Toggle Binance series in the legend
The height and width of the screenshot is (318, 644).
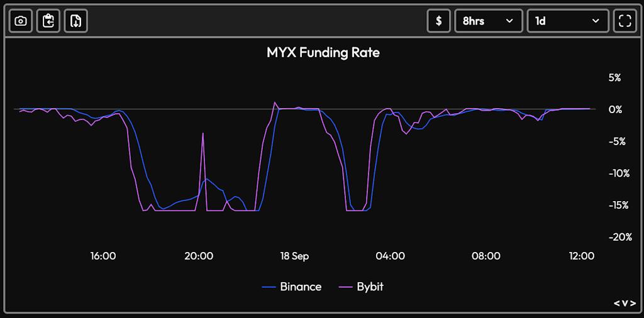tap(300, 287)
